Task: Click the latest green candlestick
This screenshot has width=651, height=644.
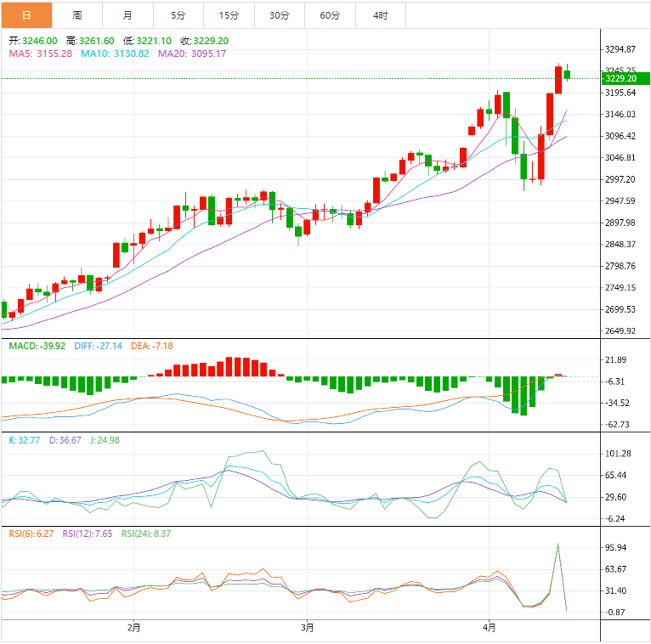Action: (567, 75)
